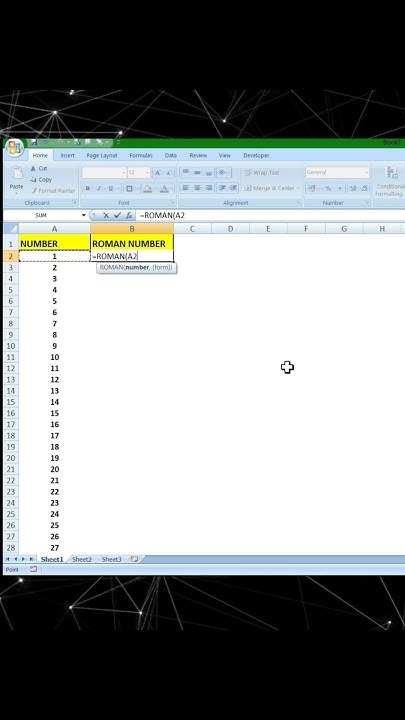Switch to Sheet2
The image size is (405, 720).
tap(82, 559)
